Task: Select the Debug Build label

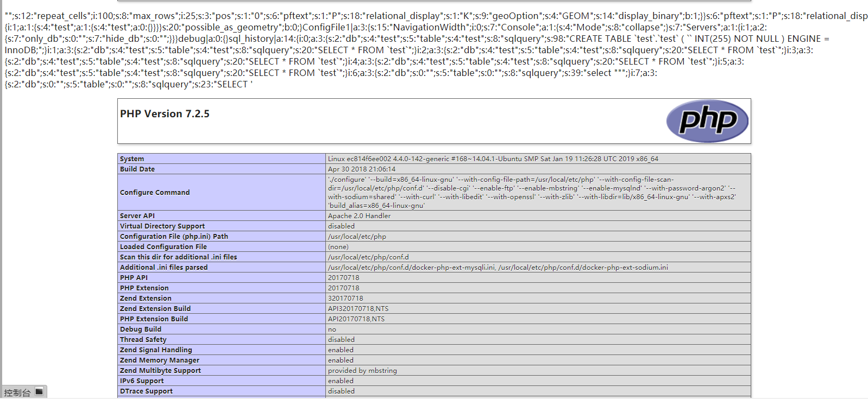Action: click(141, 330)
